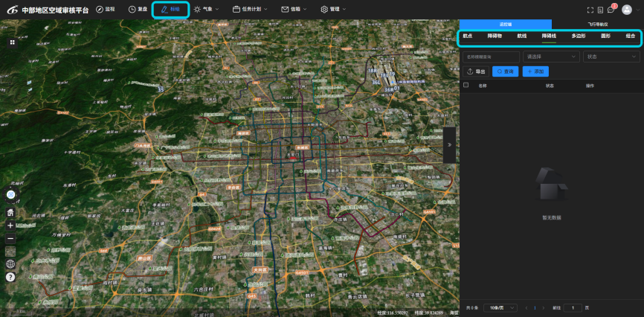
Task: Open the 状态 status filter dropdown
Action: pyautogui.click(x=611, y=57)
